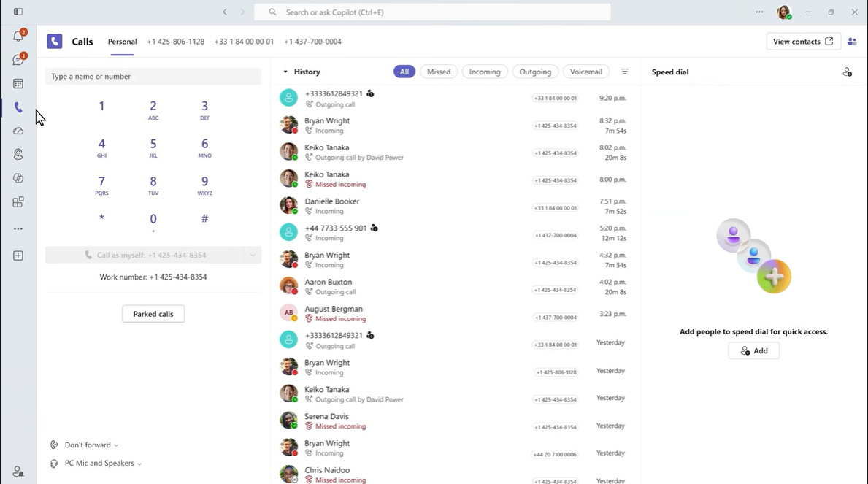868x484 pixels.
Task: Toggle the navigation pane icon at top left
Action: 18,12
